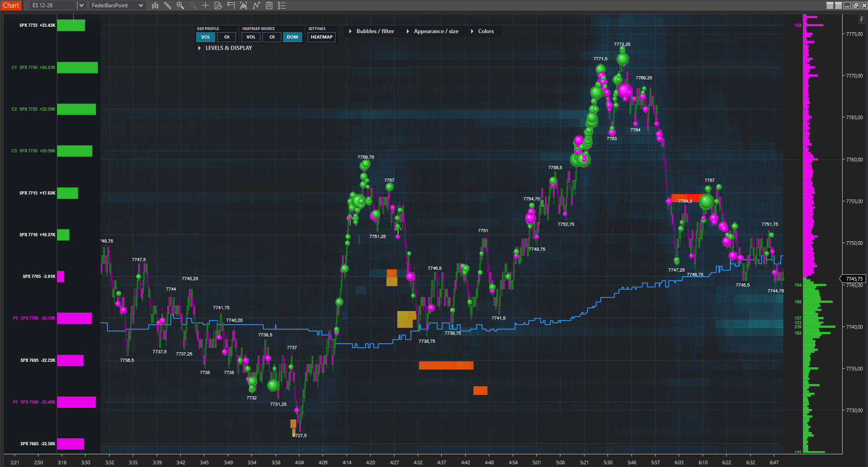Click the zoom out magnifier icon
The height and width of the screenshot is (467, 868).
193,5
